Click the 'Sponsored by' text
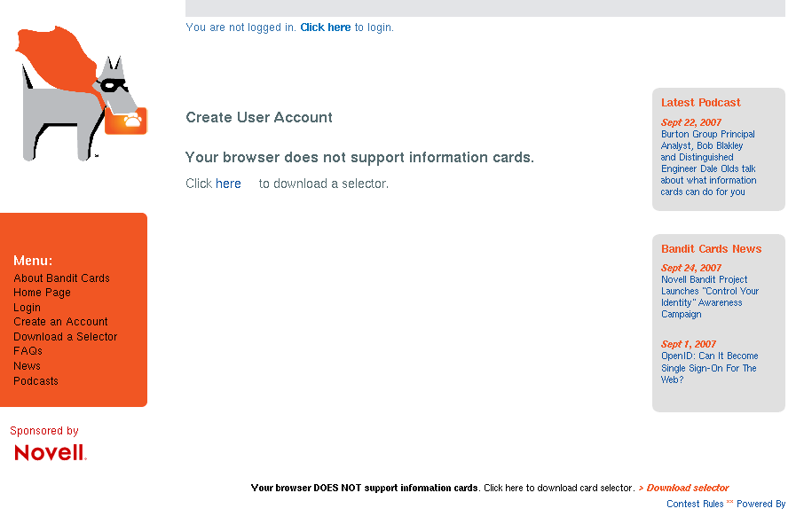This screenshot has height=532, width=804. coord(44,431)
